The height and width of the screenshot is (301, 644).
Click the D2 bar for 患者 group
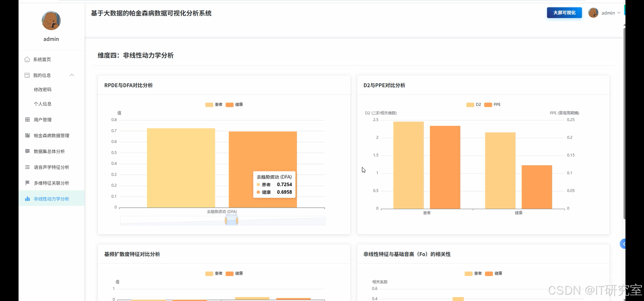click(x=409, y=165)
